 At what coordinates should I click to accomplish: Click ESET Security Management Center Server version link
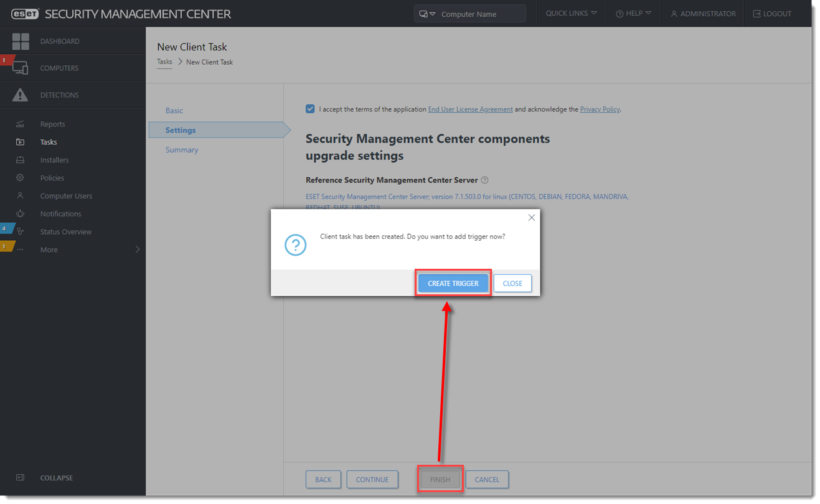tap(467, 202)
